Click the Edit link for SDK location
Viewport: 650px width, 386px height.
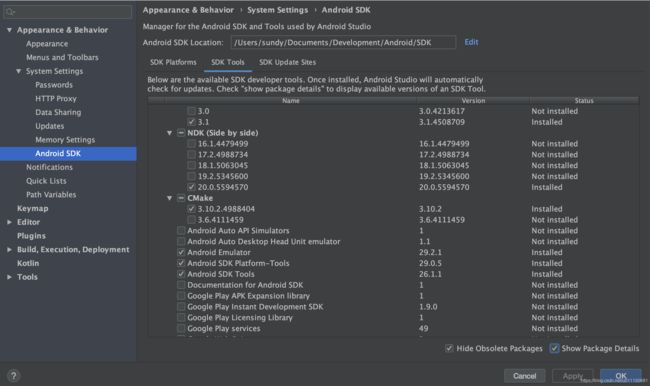[x=471, y=42]
